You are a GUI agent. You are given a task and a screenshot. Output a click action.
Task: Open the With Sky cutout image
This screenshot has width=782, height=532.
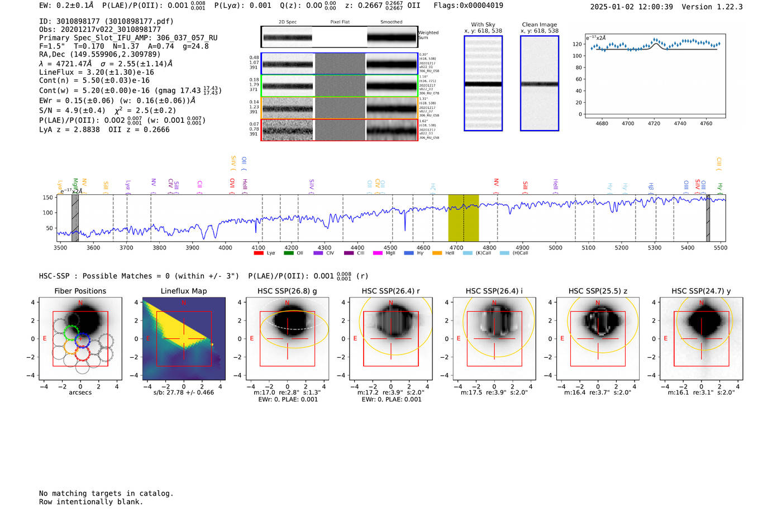483,83
